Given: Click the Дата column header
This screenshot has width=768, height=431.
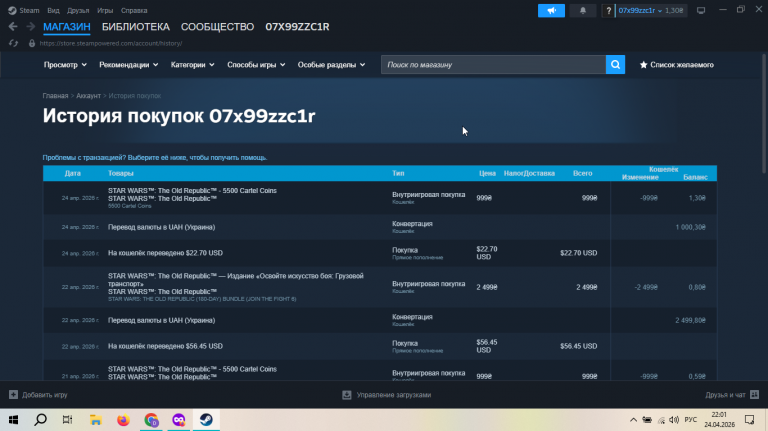Looking at the screenshot, I should coord(72,173).
